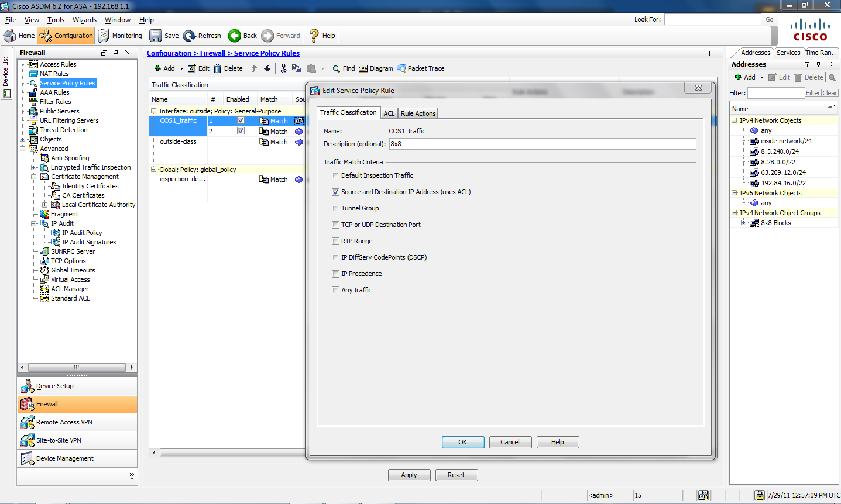The height and width of the screenshot is (504, 841).
Task: Expand Encrypted Traffic Inspection node
Action: click(x=34, y=167)
